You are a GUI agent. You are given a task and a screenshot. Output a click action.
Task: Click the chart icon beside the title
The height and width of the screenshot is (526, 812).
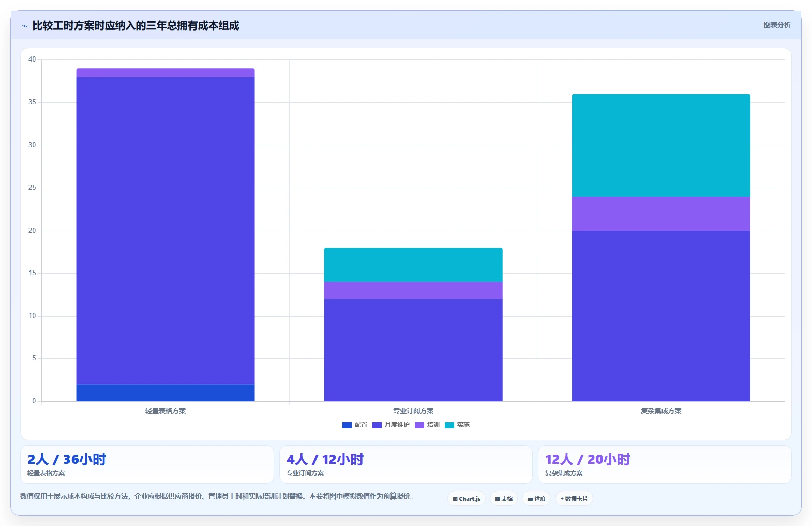(x=24, y=26)
